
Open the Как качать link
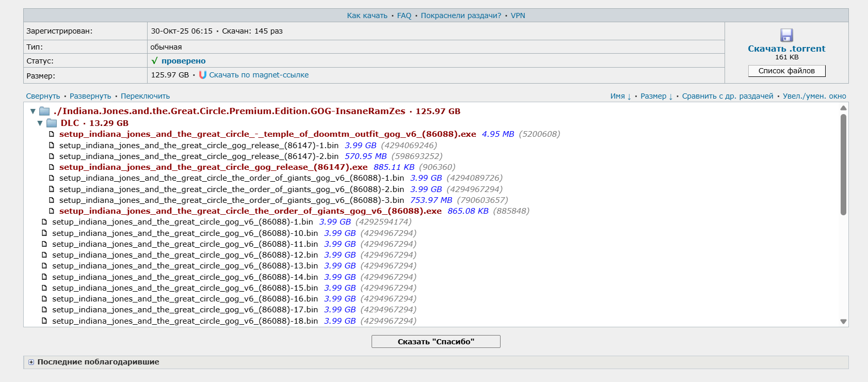[367, 15]
